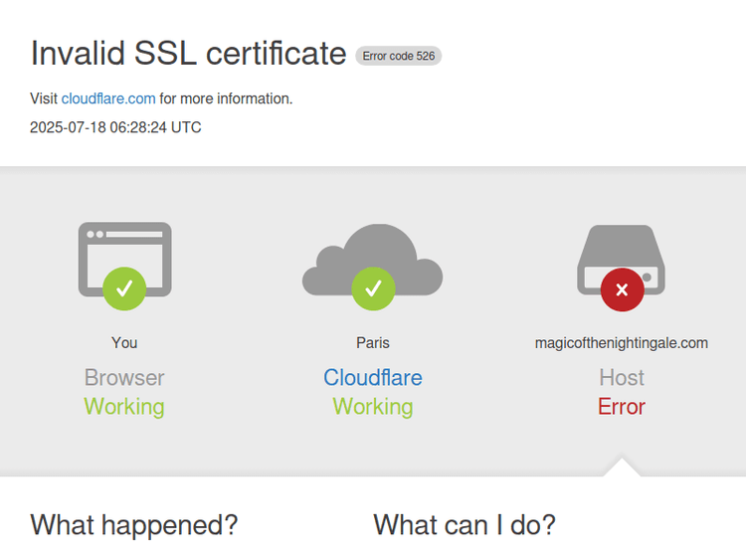The width and height of the screenshot is (746, 560).
Task: Click the green checkmark on cloud icon
Action: click(373, 288)
